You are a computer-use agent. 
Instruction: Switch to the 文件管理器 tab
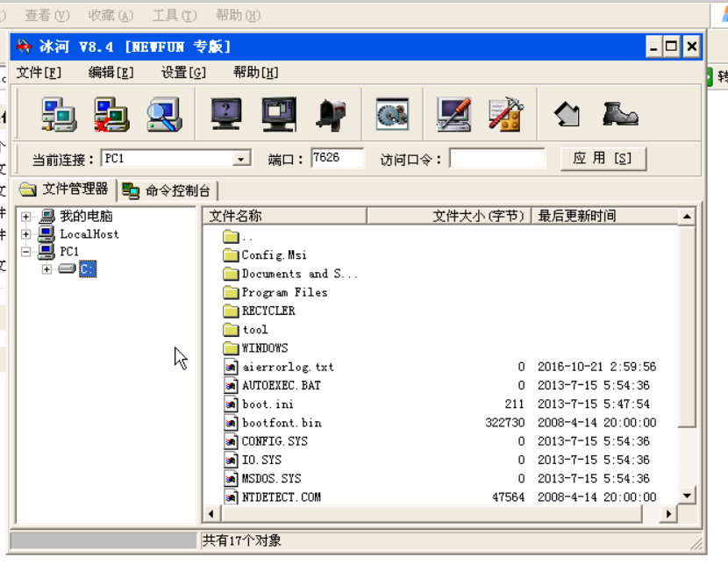pos(64,189)
